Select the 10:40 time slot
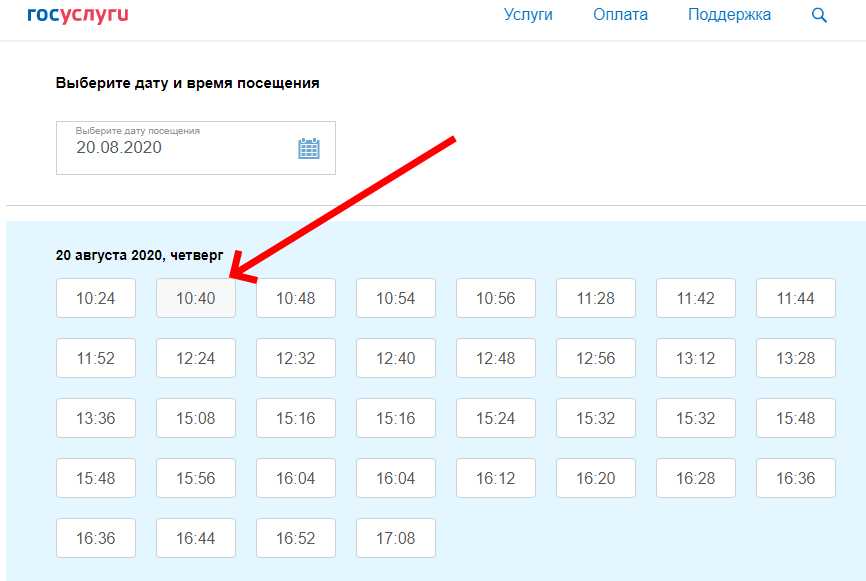 pyautogui.click(x=196, y=298)
